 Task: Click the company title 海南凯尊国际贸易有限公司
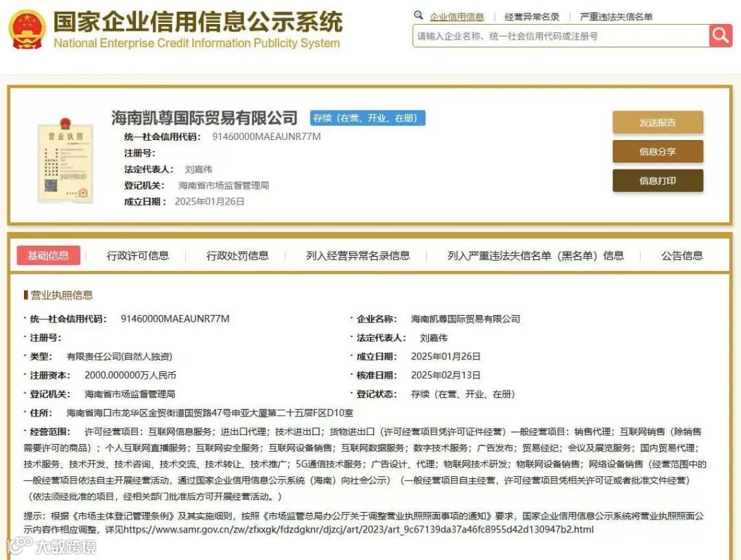click(204, 117)
